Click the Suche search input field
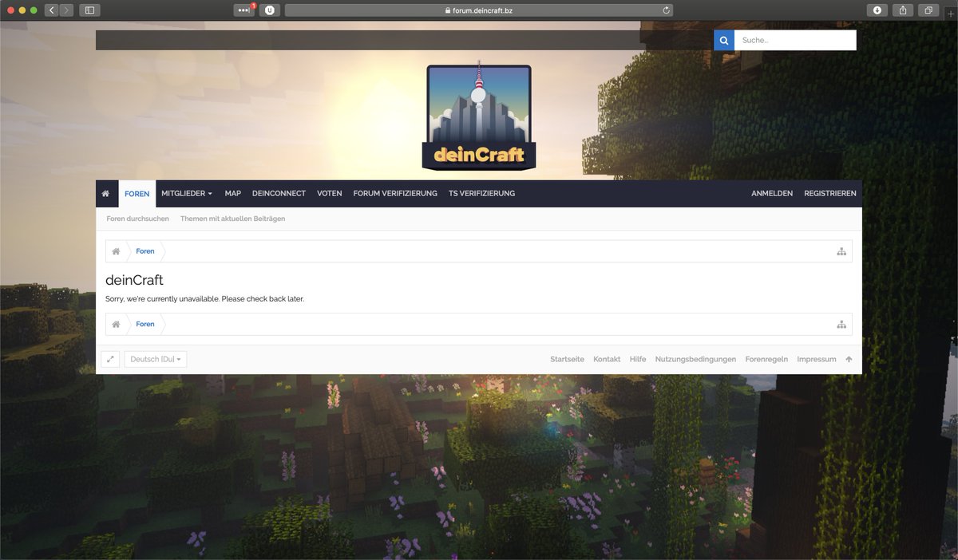 (795, 41)
